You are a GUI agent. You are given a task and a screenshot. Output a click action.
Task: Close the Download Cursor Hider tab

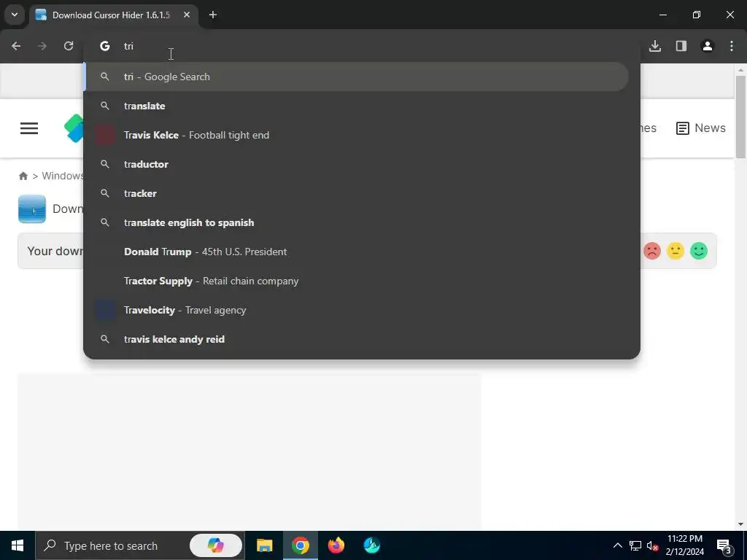coord(187,15)
